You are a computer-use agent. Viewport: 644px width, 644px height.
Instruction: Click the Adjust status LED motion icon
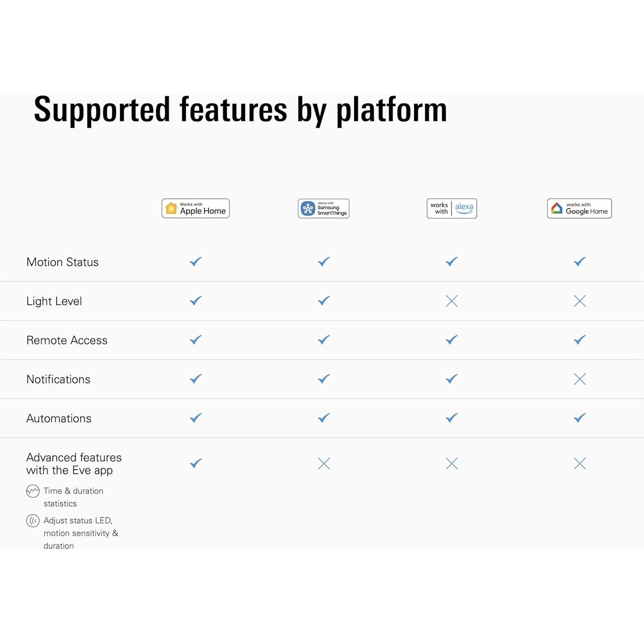(33, 521)
